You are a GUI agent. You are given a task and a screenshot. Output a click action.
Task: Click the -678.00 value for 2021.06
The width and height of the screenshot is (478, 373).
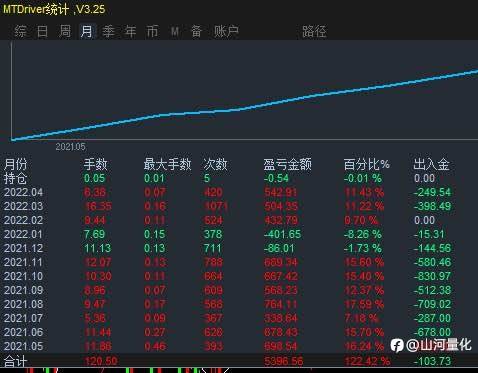tap(432, 332)
